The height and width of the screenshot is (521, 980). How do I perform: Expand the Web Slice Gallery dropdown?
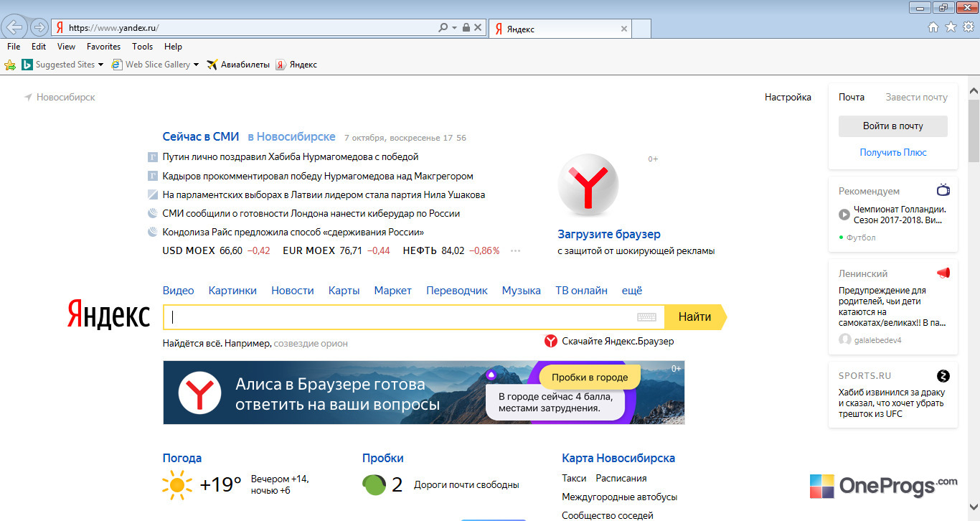click(196, 65)
